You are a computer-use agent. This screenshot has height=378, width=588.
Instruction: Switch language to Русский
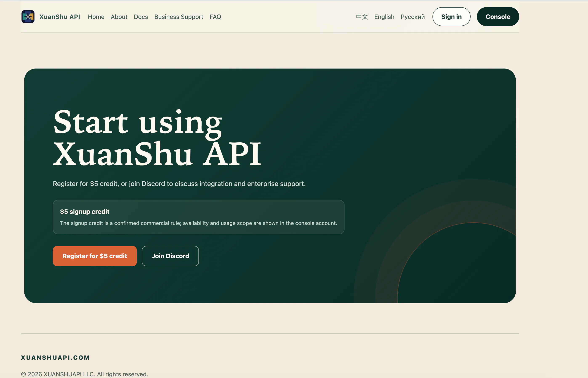tap(412, 17)
